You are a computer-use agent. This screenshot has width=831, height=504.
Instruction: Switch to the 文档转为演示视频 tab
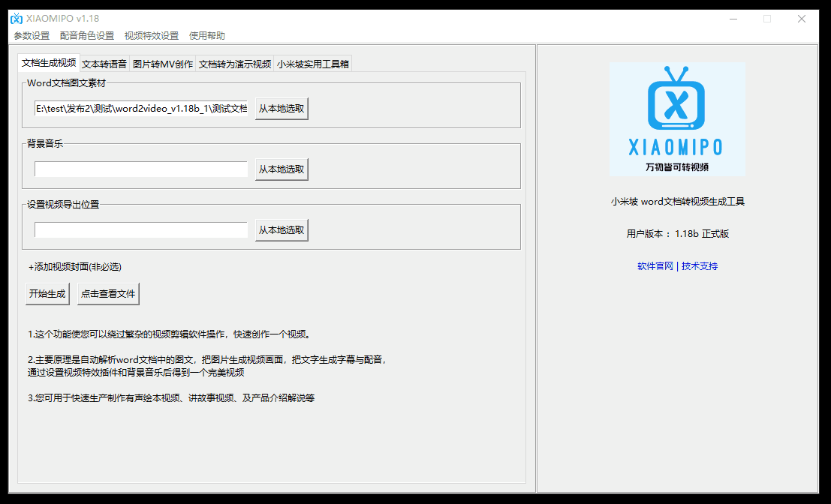pyautogui.click(x=235, y=64)
